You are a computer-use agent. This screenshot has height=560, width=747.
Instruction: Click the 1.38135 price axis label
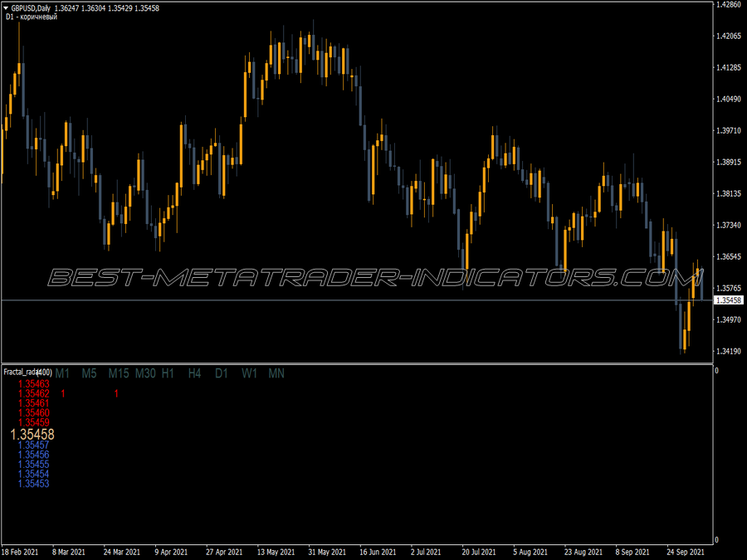[729, 193]
